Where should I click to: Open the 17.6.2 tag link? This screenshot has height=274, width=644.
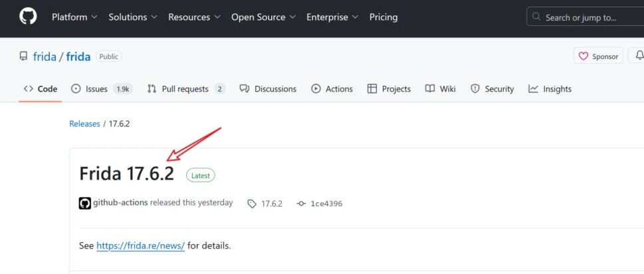265,204
